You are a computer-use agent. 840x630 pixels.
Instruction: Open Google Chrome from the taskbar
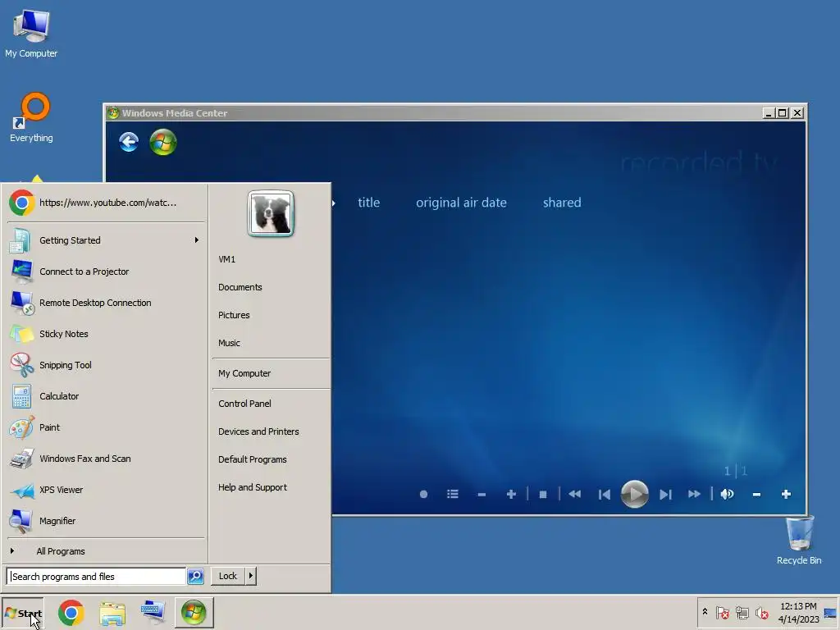(x=71, y=613)
